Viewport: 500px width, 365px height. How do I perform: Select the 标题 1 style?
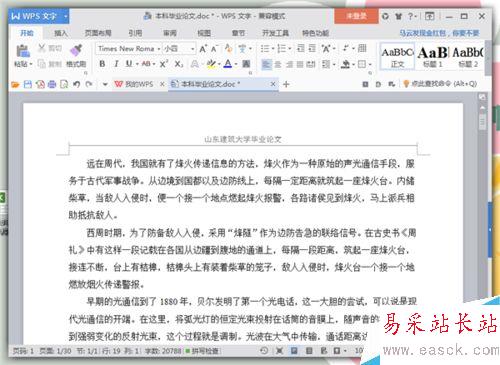(x=433, y=56)
